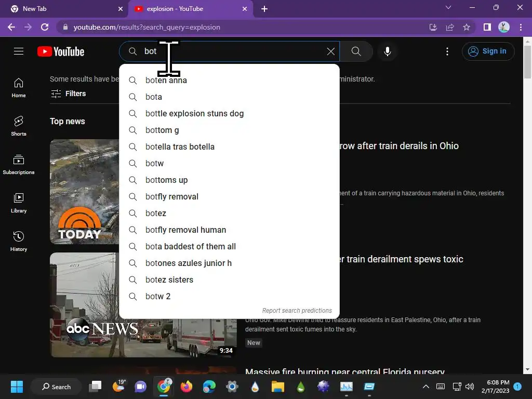Expand the tab search chevron
Image resolution: width=532 pixels, height=399 pixels.
coord(448,7)
